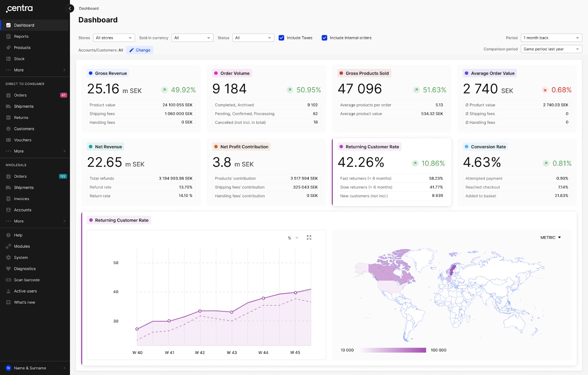The height and width of the screenshot is (375, 588).
Task: Click the Reports clipboard icon
Action: 8,36
